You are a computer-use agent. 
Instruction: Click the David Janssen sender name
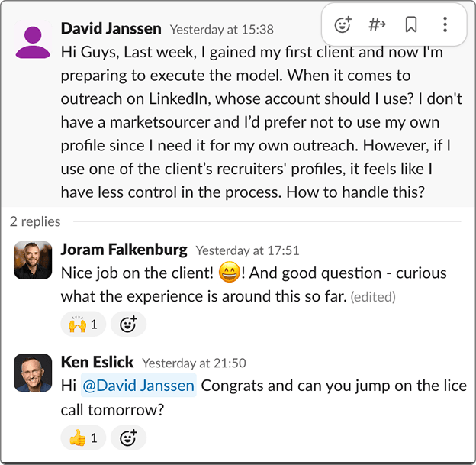(111, 29)
